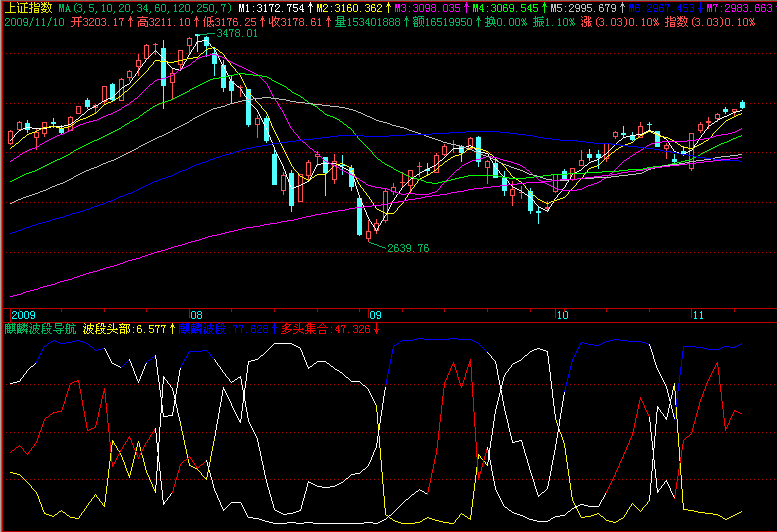This screenshot has width=777, height=532.
Task: Click the 3478.01 peak price label
Action: pos(237,34)
